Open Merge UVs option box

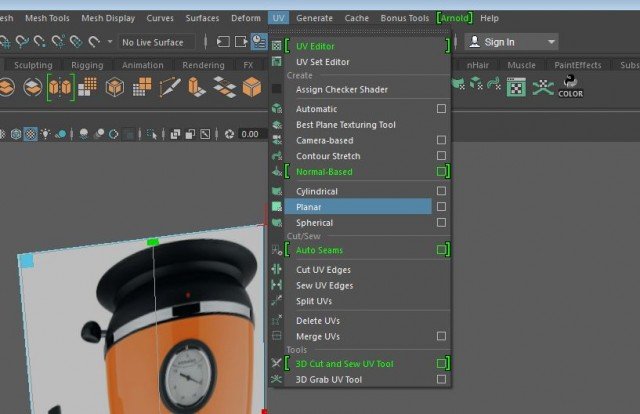point(441,336)
